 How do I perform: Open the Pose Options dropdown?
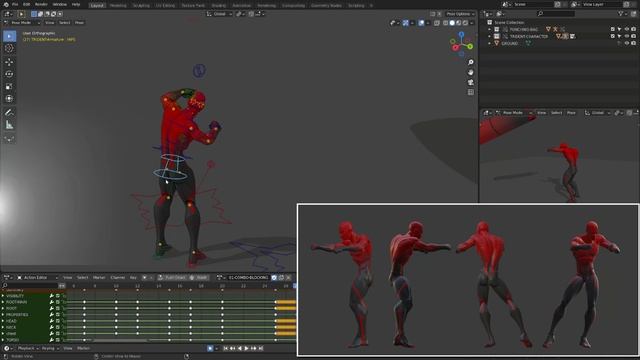pos(460,14)
